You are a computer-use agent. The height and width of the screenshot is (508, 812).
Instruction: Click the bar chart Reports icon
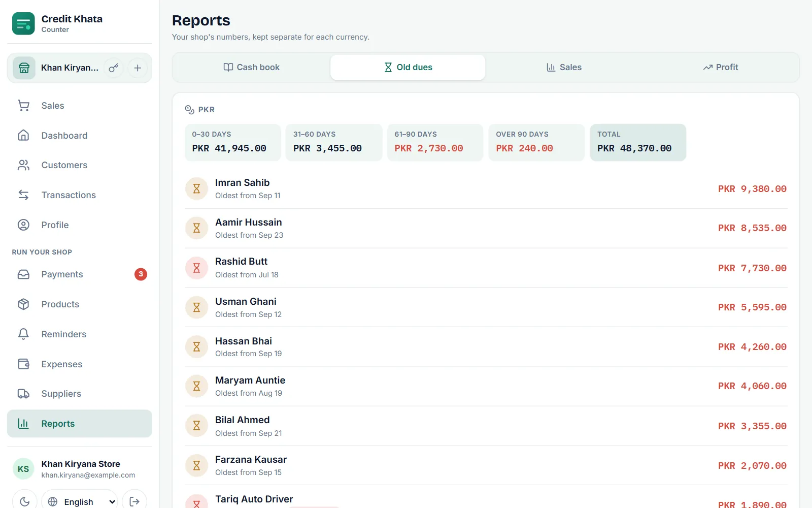pos(23,424)
